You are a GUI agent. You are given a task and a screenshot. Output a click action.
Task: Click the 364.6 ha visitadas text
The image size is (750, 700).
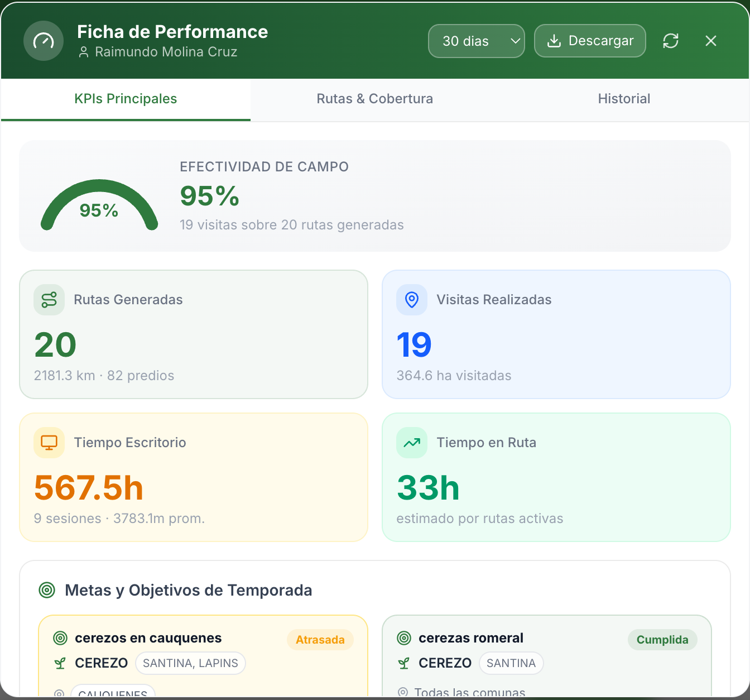454,376
